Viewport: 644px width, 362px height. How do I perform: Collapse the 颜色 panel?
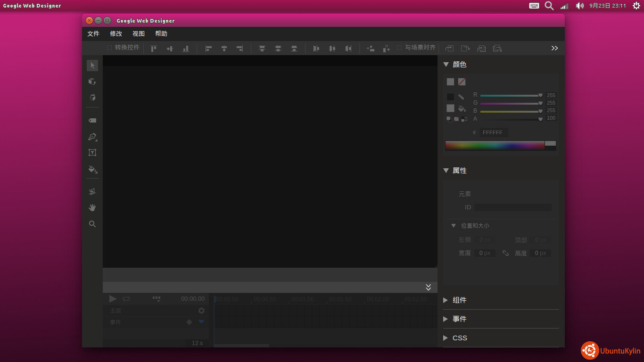(446, 65)
